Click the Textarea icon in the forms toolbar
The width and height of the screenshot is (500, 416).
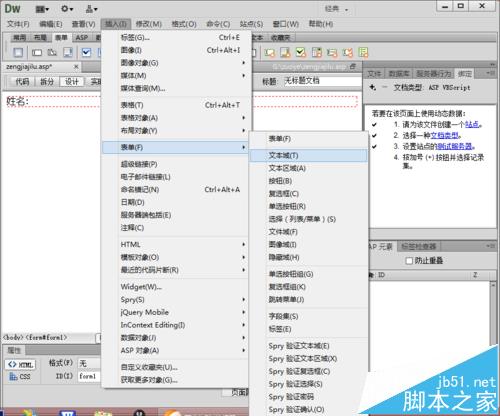pos(68,52)
